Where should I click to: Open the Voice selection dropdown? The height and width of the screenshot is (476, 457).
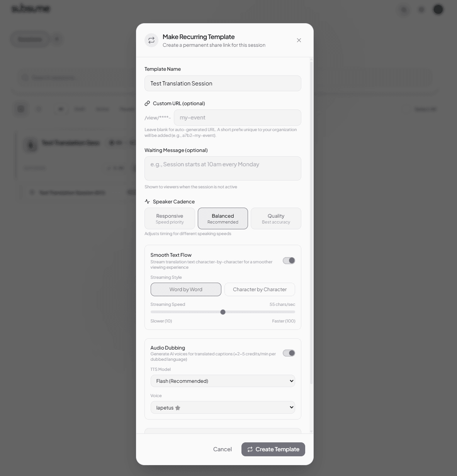click(x=223, y=407)
